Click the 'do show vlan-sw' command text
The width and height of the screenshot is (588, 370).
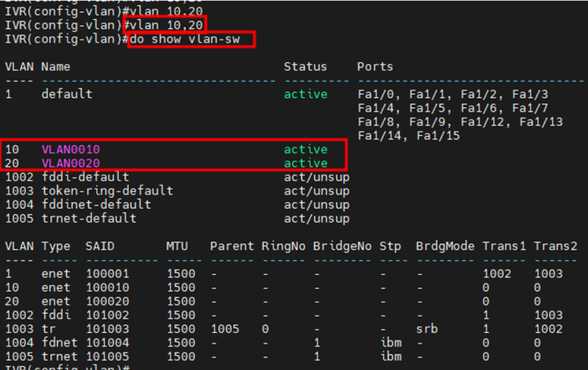pyautogui.click(x=185, y=39)
